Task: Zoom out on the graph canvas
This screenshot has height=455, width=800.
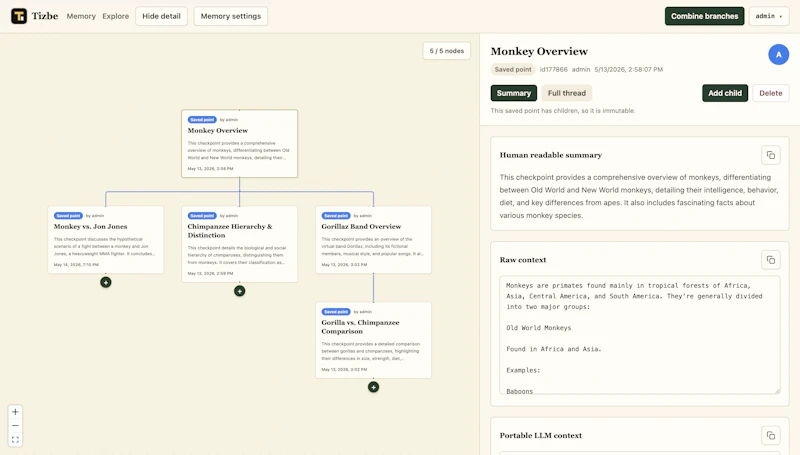Action: pyautogui.click(x=15, y=425)
